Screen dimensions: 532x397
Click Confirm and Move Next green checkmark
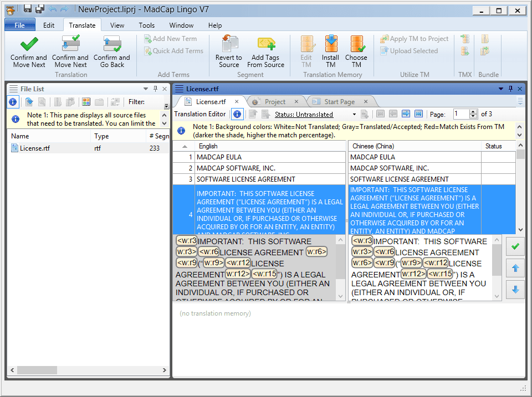point(29,44)
